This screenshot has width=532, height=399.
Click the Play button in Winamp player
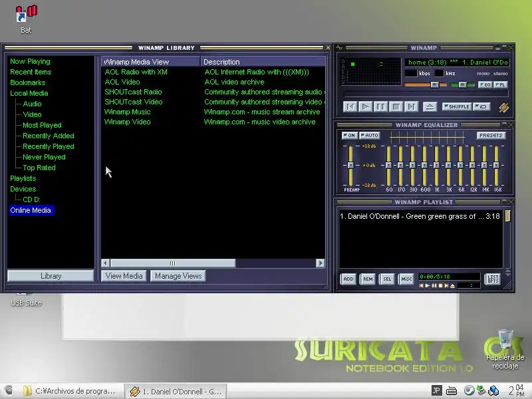click(x=365, y=107)
